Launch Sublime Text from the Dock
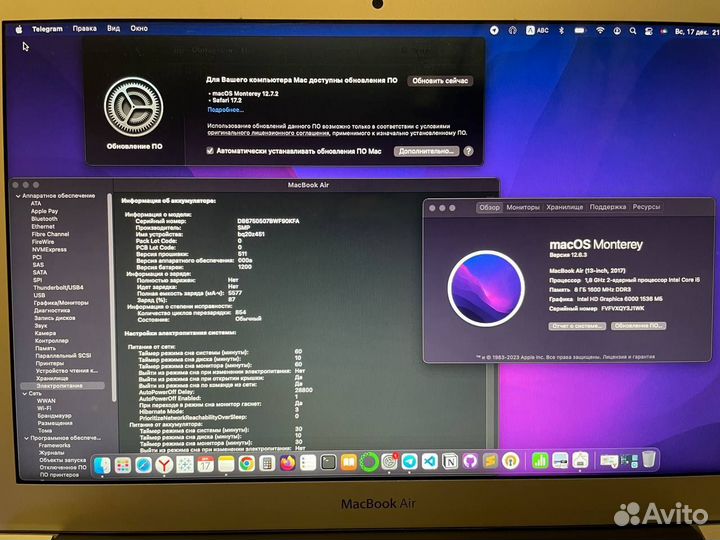Screen dimensions: 720x540 pos(490,461)
